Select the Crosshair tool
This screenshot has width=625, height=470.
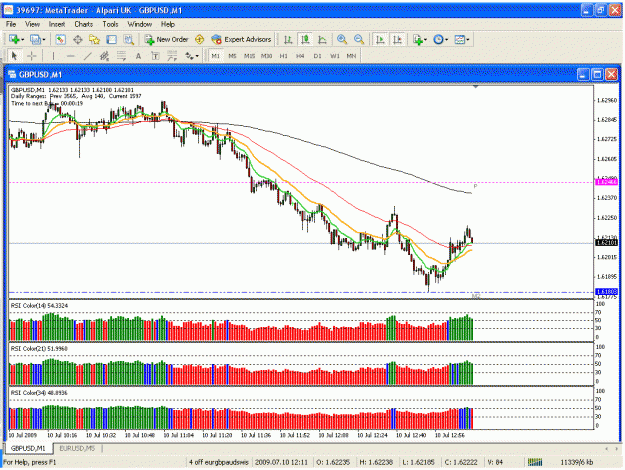click(x=31, y=56)
